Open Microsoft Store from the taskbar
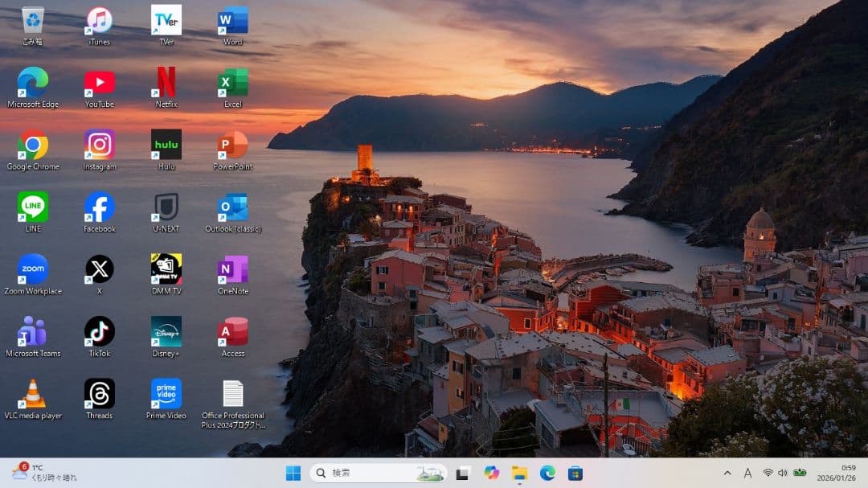Viewport: 868px width, 488px height. tap(576, 473)
